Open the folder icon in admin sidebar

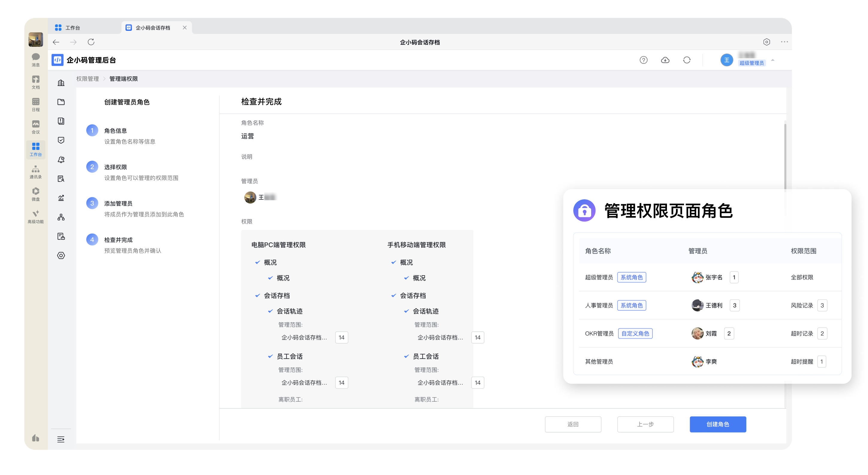click(x=61, y=102)
